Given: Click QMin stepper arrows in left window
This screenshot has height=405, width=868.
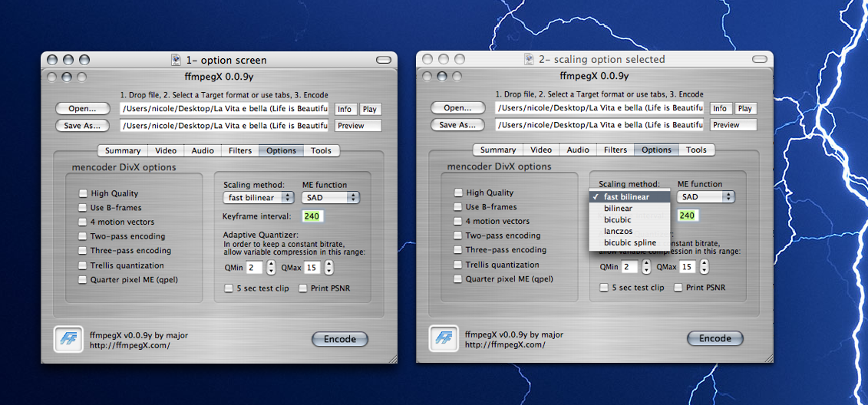Looking at the screenshot, I should pos(271,268).
